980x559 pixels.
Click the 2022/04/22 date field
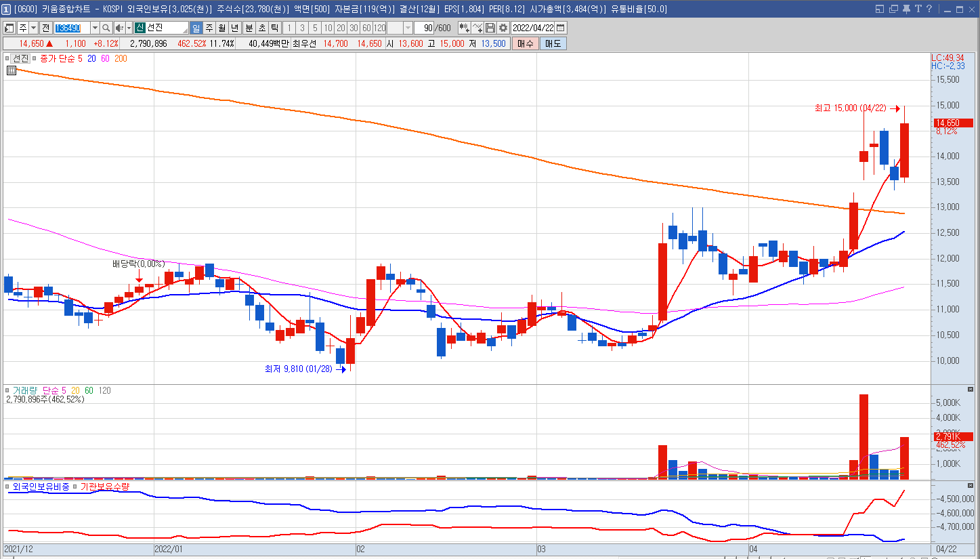click(533, 28)
